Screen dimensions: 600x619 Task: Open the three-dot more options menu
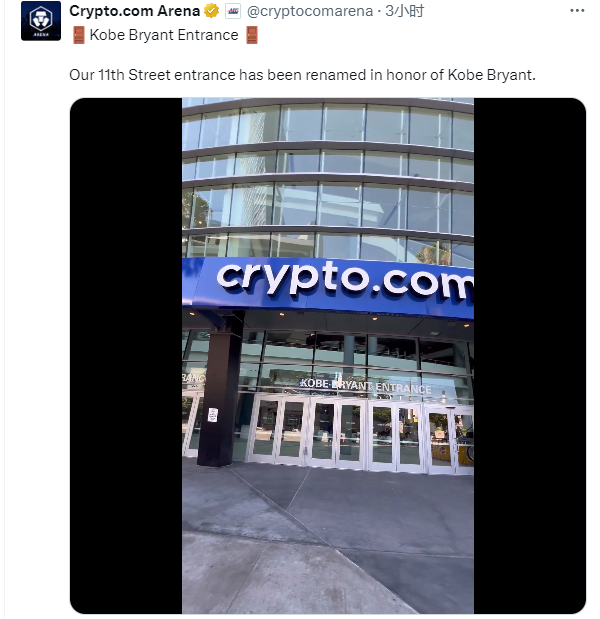pyautogui.click(x=577, y=11)
